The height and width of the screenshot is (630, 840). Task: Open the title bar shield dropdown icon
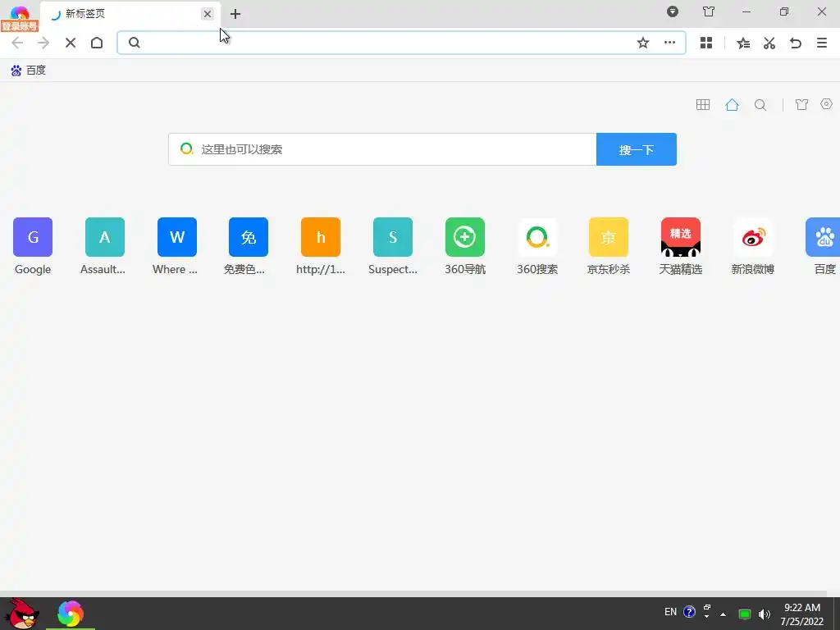tap(673, 11)
